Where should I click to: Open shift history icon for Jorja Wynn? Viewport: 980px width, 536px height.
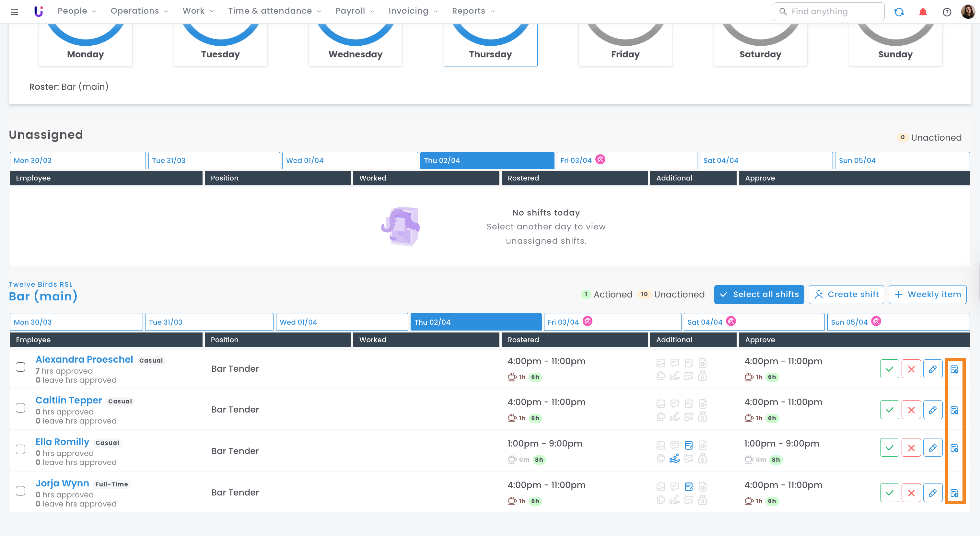coord(954,493)
